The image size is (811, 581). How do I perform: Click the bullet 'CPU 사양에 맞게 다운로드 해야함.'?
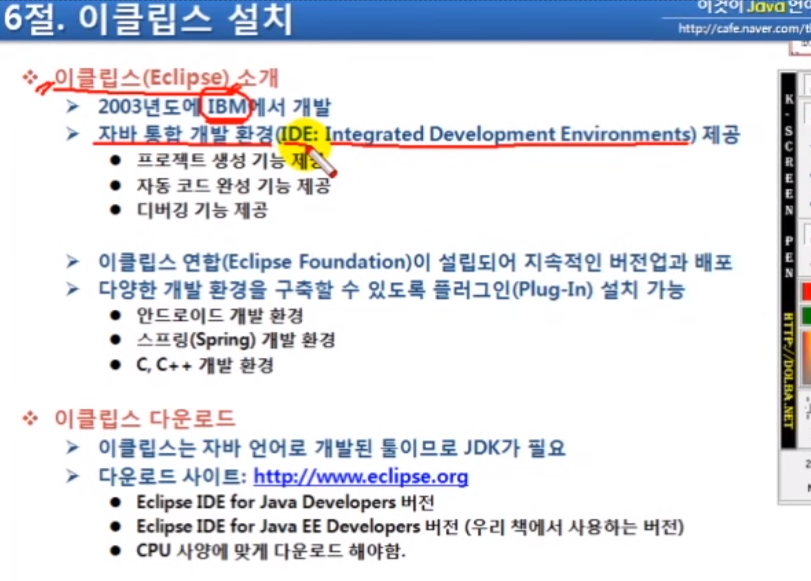(271, 551)
